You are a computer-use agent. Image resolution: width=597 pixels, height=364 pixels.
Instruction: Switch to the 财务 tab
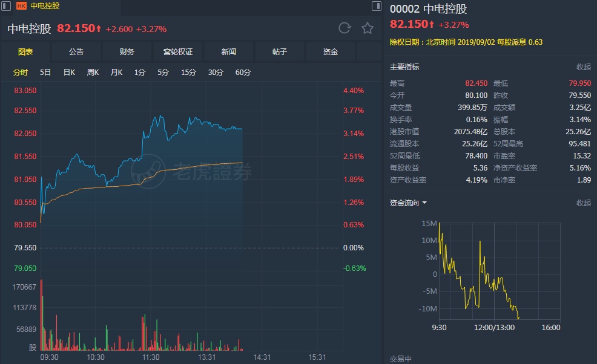pyautogui.click(x=127, y=52)
